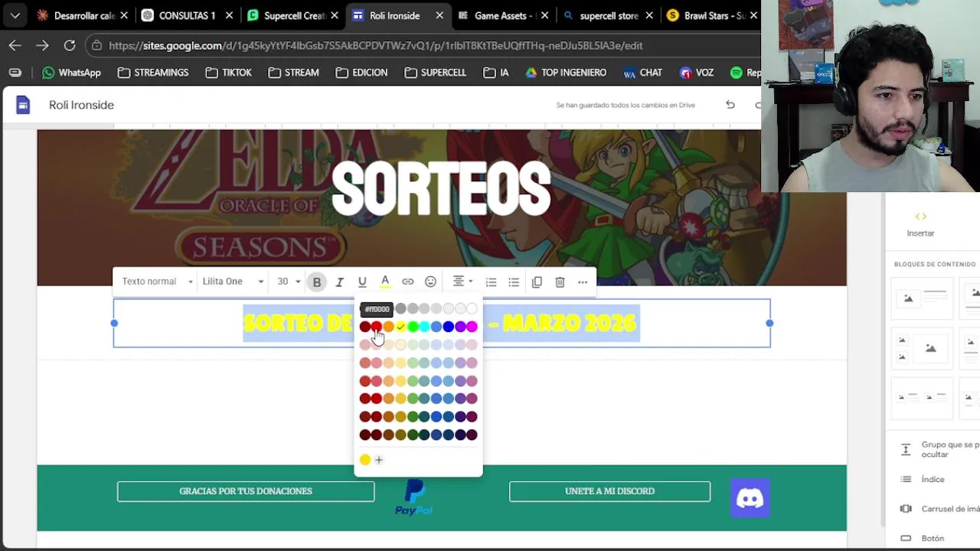This screenshot has height=551, width=980.
Task: Open EDICION bookmark folder
Action: tap(361, 73)
